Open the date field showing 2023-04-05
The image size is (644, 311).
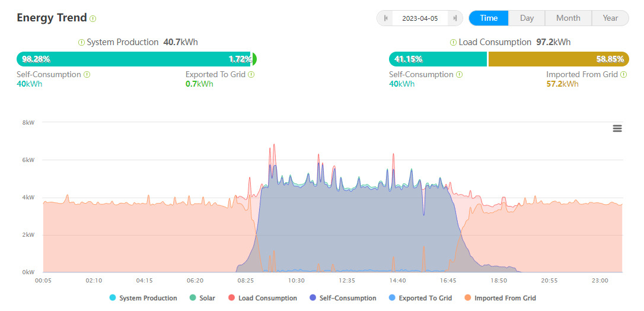pos(420,18)
